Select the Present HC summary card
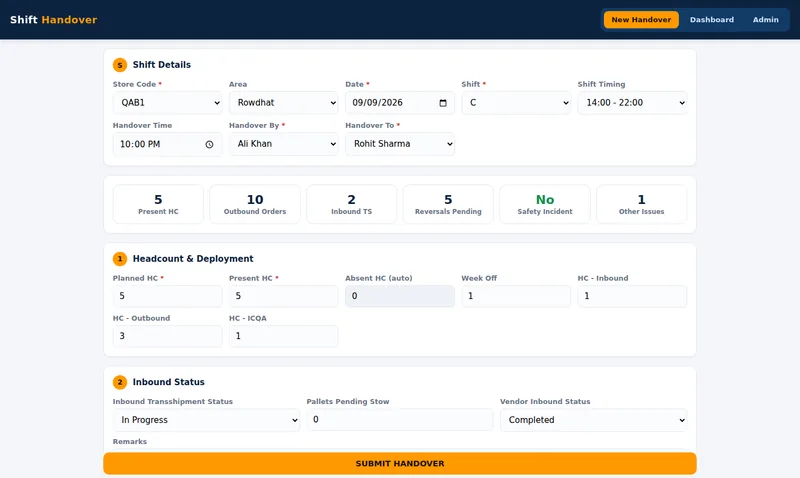The image size is (800, 478). click(158, 204)
